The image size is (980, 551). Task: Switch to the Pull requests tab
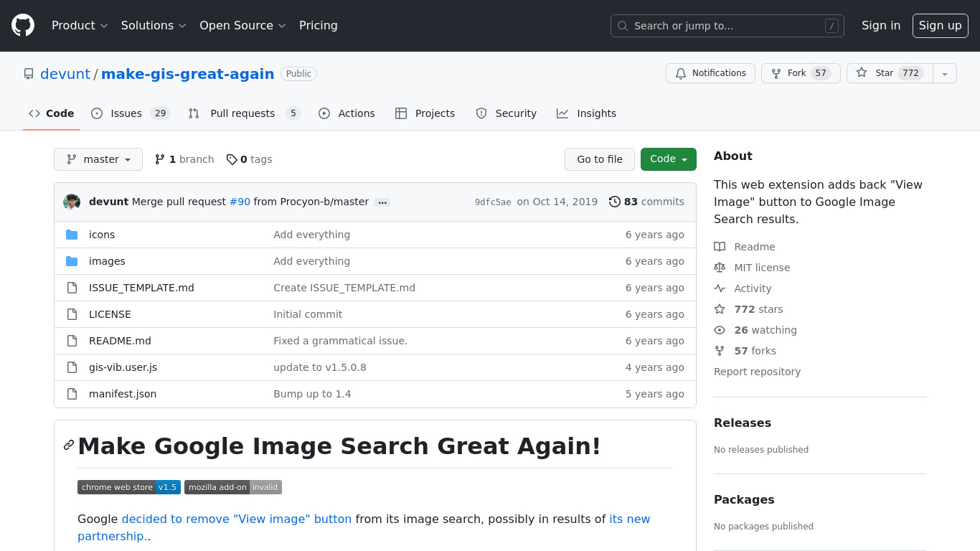244,113
